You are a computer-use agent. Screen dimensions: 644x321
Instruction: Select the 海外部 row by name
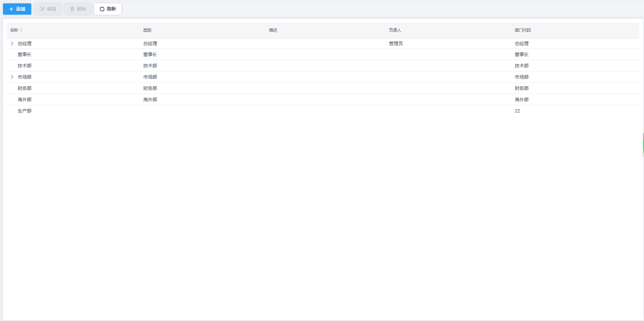pyautogui.click(x=24, y=100)
